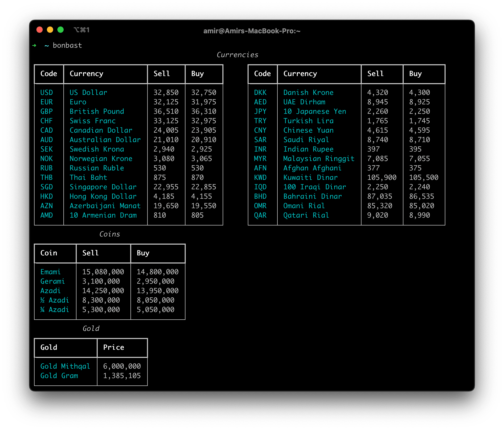
Task: Click British Pound sell value 36,510
Action: [166, 111]
